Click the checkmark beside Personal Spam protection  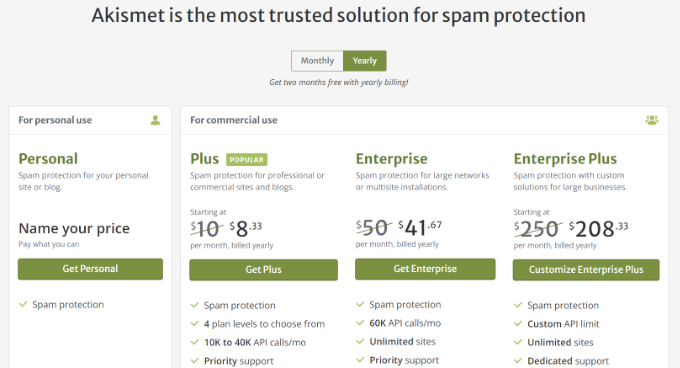[x=23, y=304]
